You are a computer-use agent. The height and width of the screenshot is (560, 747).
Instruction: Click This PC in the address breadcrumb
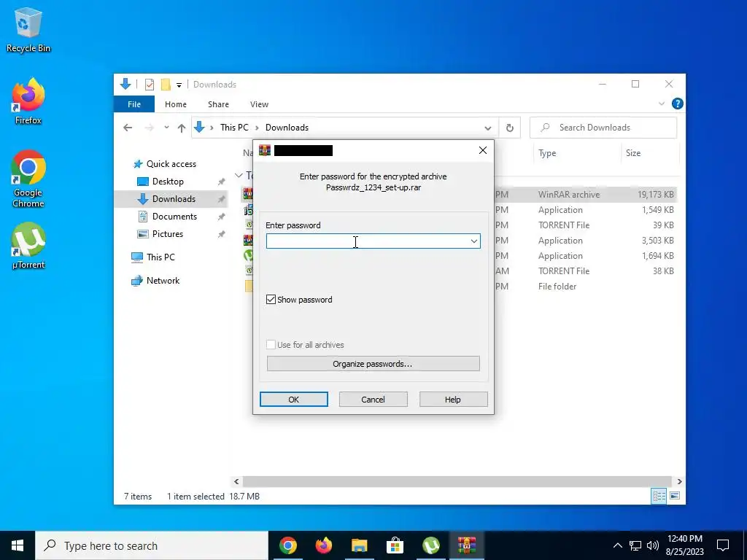[234, 128]
